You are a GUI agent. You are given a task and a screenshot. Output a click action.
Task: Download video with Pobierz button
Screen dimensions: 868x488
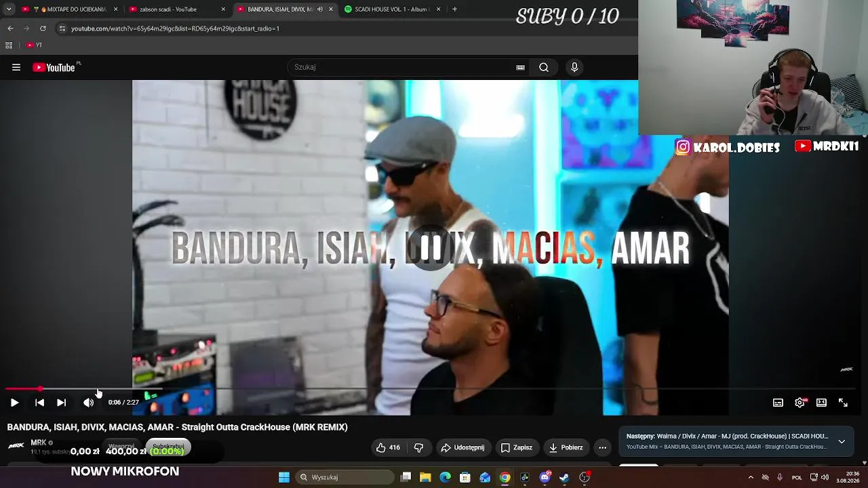(566, 447)
